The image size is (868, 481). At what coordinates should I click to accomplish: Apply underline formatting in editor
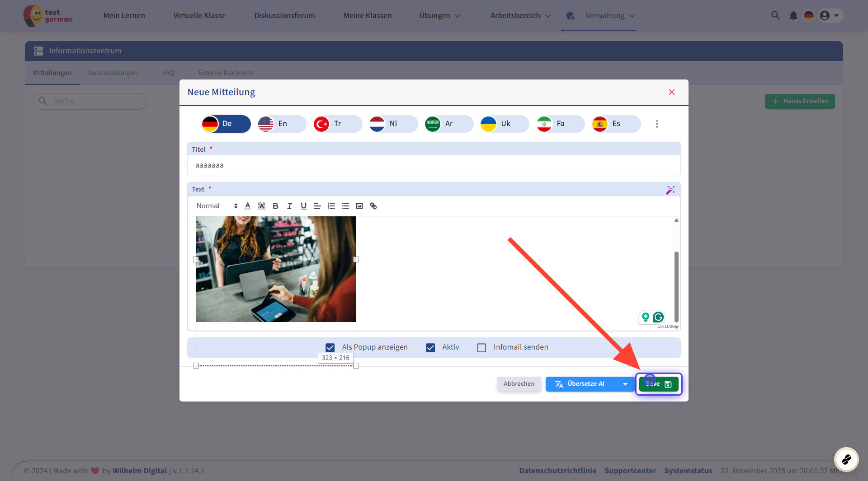pos(303,206)
